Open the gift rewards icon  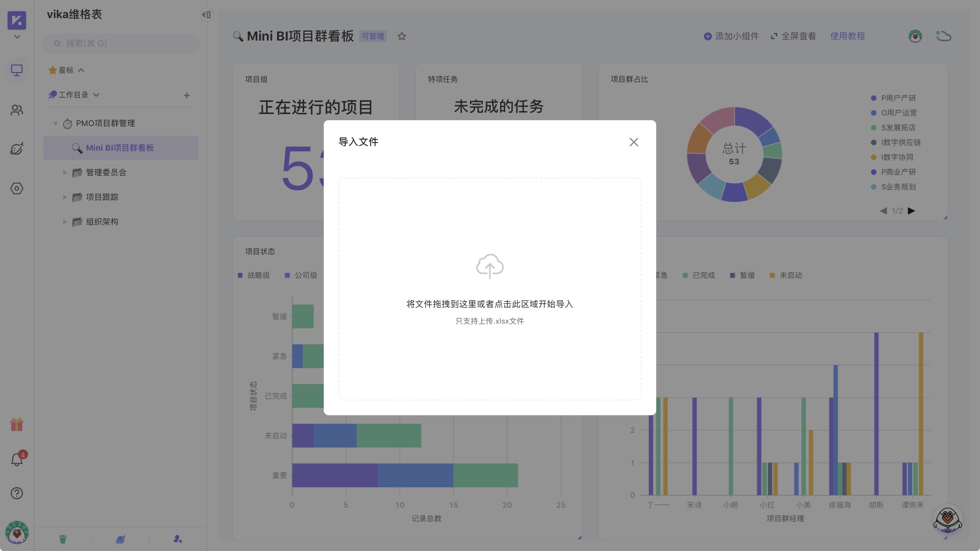[17, 425]
